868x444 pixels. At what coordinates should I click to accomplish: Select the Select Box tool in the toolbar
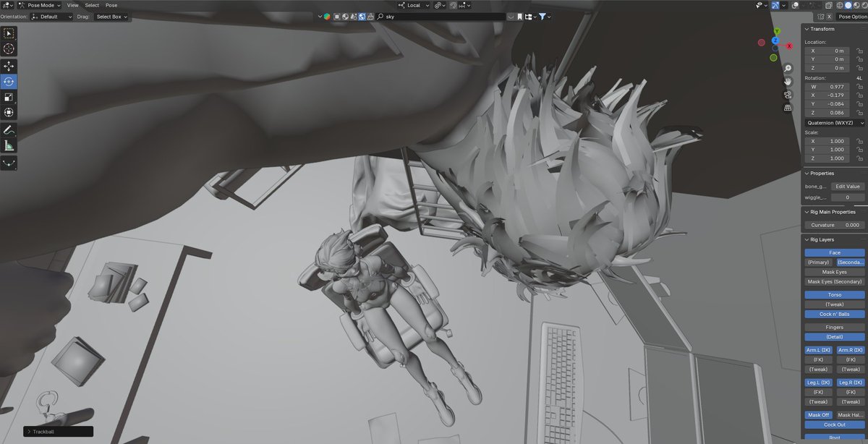click(x=9, y=33)
